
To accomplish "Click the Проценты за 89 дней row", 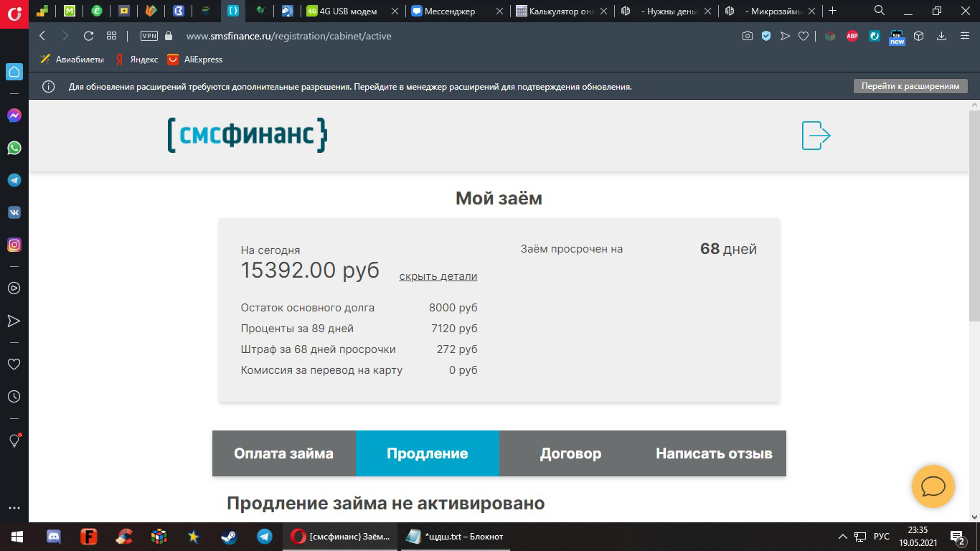I will point(359,329).
